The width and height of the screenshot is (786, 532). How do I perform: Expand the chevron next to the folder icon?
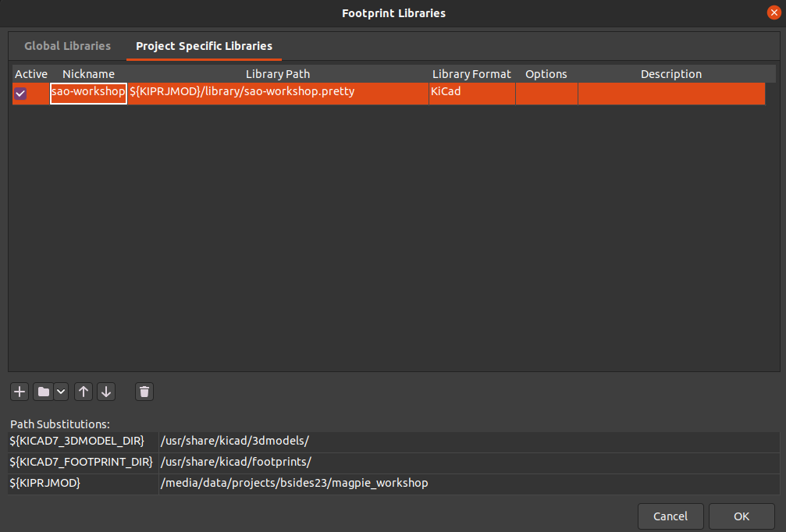[60, 392]
